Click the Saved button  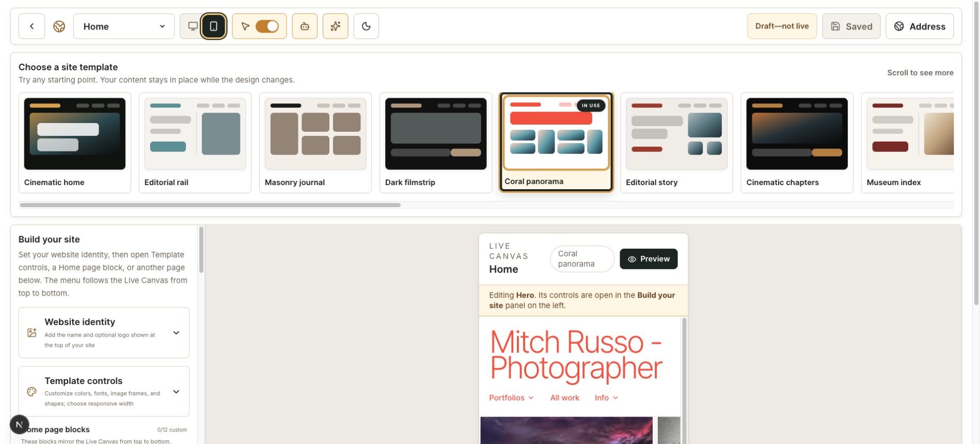coord(851,26)
